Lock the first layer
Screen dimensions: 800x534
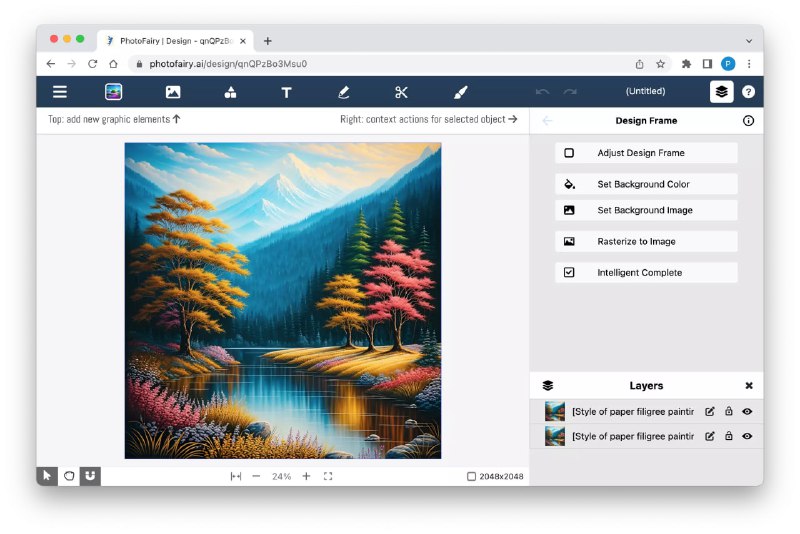pyautogui.click(x=728, y=411)
